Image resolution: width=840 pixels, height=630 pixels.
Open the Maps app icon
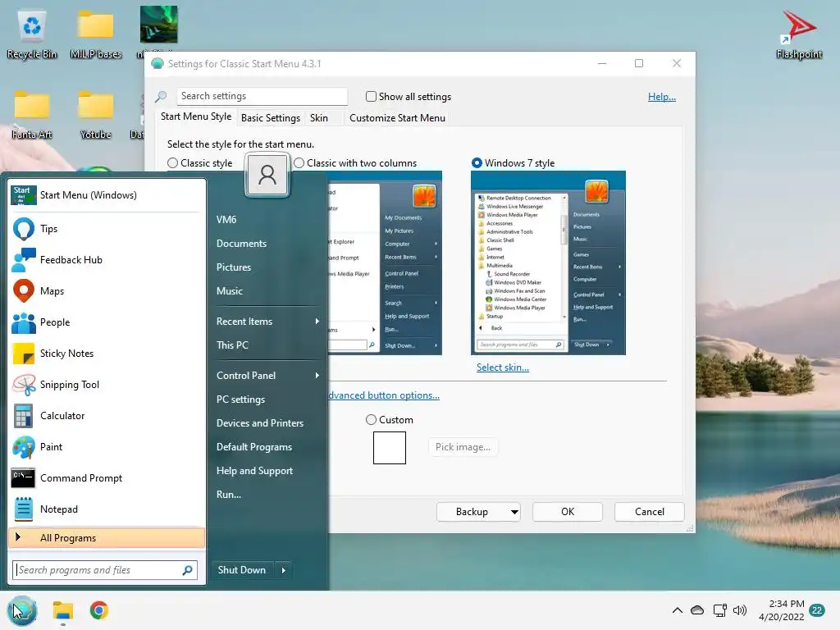(24, 291)
